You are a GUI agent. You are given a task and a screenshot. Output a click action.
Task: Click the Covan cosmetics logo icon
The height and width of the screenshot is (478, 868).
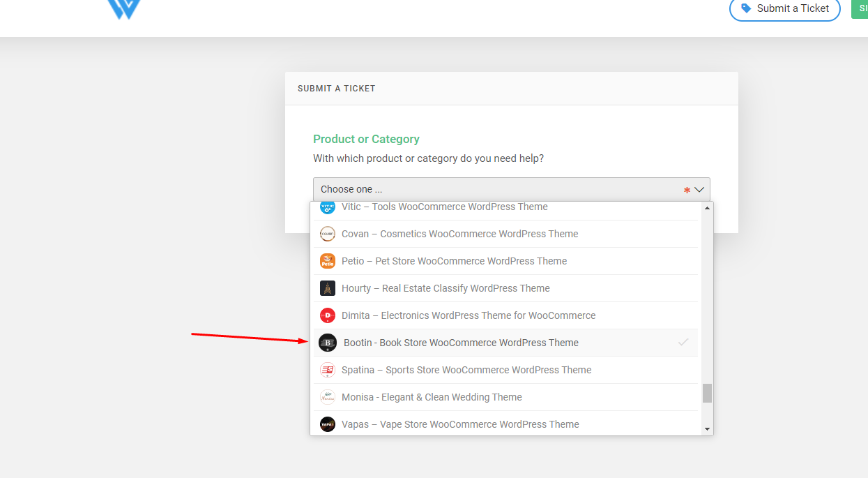click(327, 234)
